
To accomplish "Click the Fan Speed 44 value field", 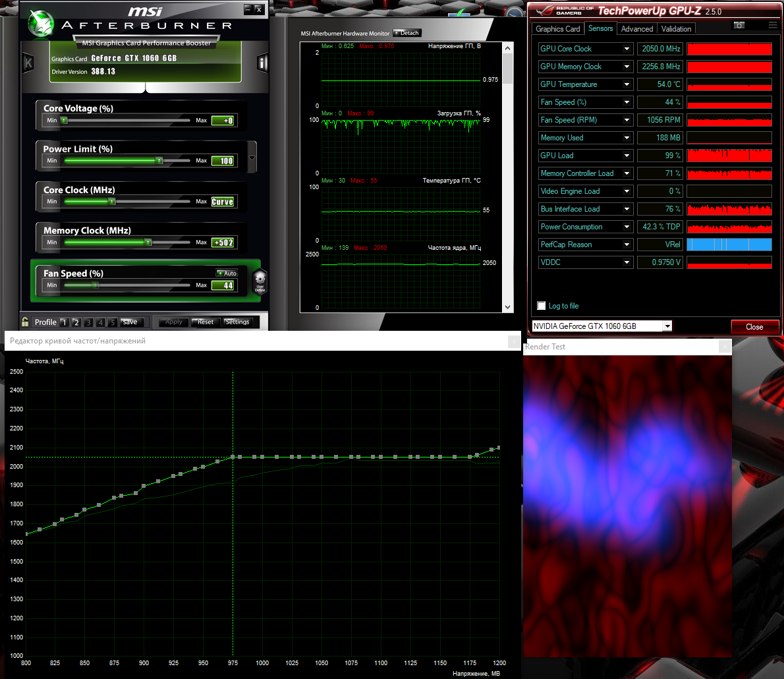I will (x=223, y=285).
